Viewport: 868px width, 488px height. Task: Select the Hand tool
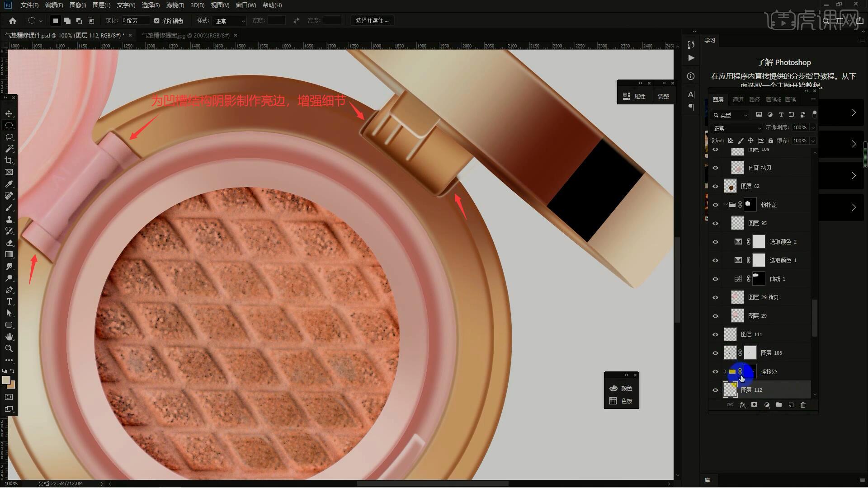9,337
